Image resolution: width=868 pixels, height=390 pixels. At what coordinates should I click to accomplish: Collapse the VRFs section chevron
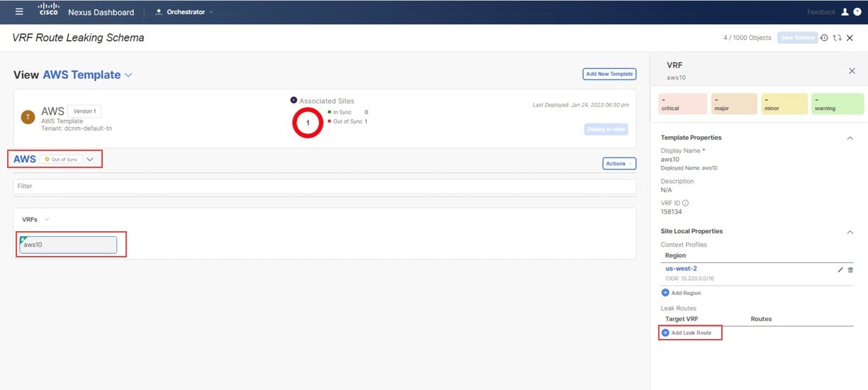pos(47,220)
